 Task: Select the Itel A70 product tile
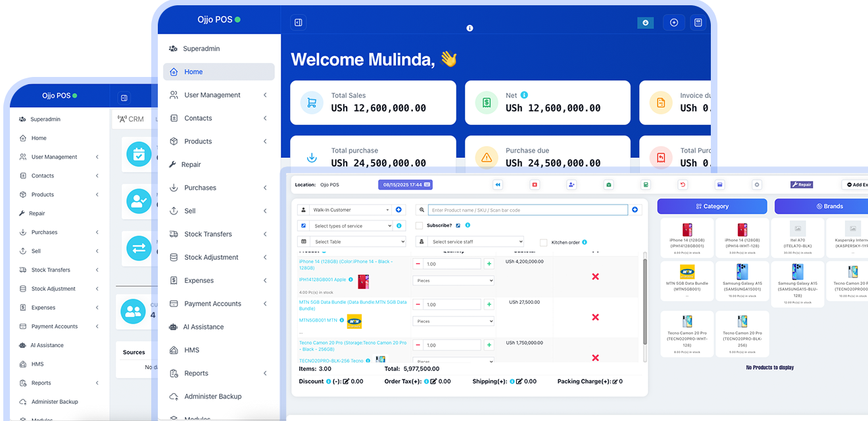point(798,237)
